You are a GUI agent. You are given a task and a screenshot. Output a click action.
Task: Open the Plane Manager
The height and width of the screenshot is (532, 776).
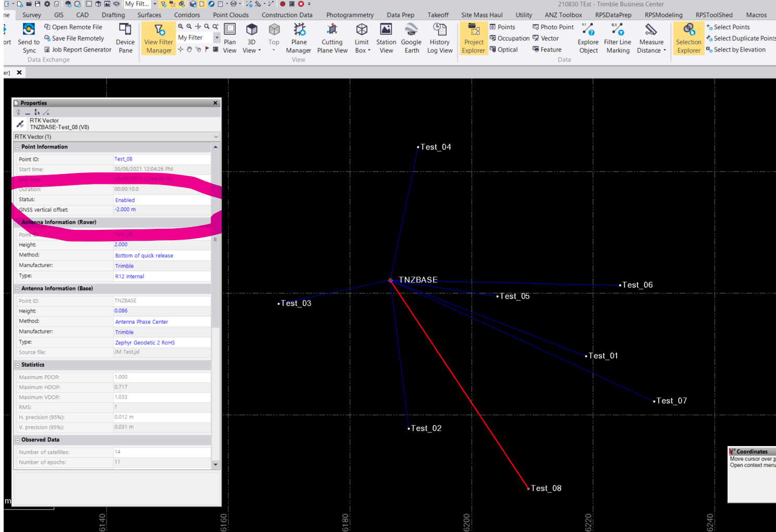[299, 38]
